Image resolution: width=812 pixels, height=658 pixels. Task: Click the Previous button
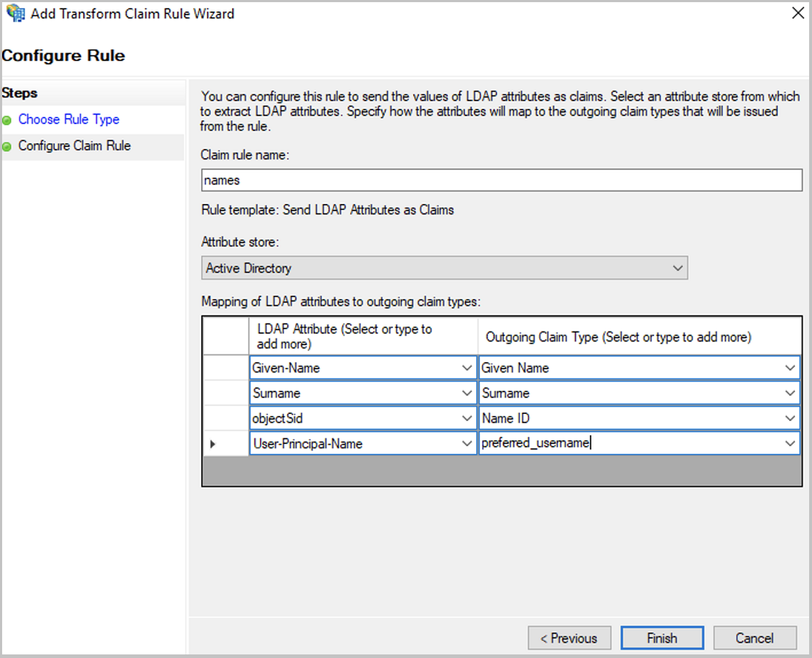pyautogui.click(x=569, y=637)
